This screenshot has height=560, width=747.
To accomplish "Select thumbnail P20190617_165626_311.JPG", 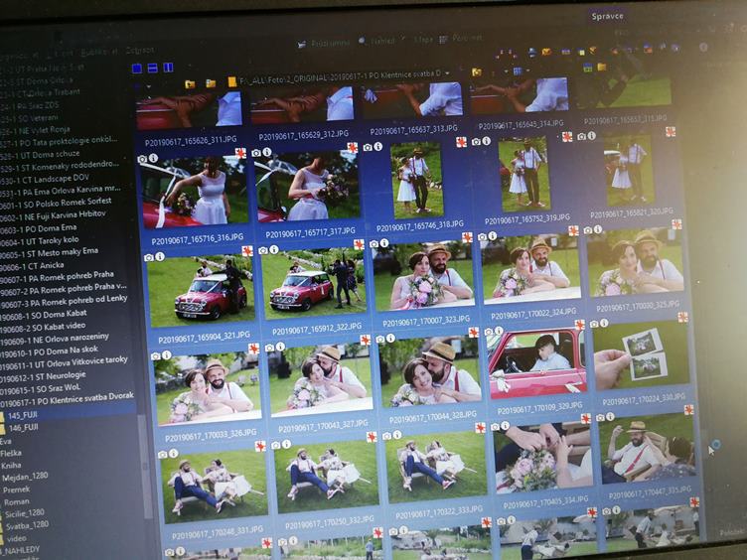I will 190,109.
